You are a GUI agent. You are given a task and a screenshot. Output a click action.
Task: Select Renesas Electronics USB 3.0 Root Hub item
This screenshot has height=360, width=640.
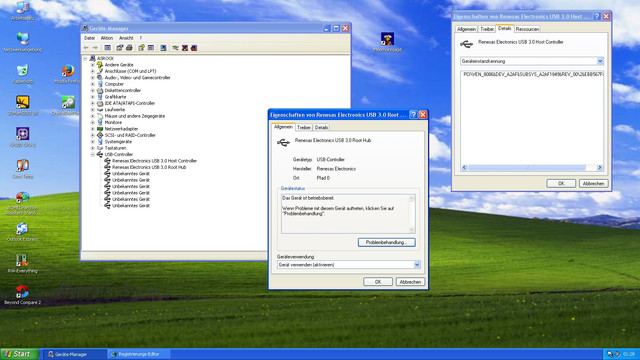tap(149, 167)
